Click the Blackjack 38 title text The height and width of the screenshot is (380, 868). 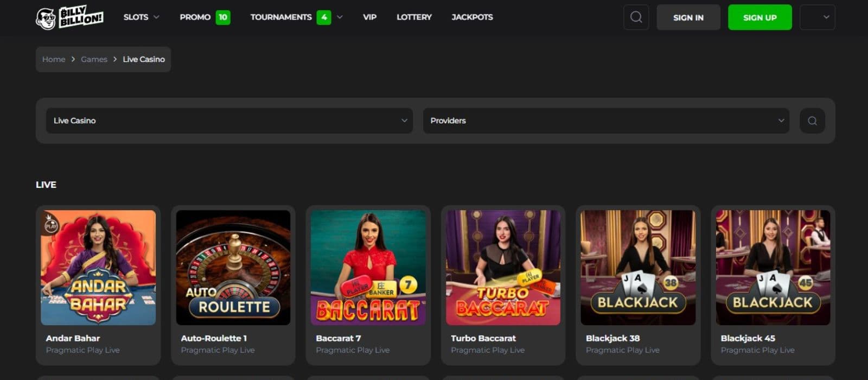(x=612, y=338)
